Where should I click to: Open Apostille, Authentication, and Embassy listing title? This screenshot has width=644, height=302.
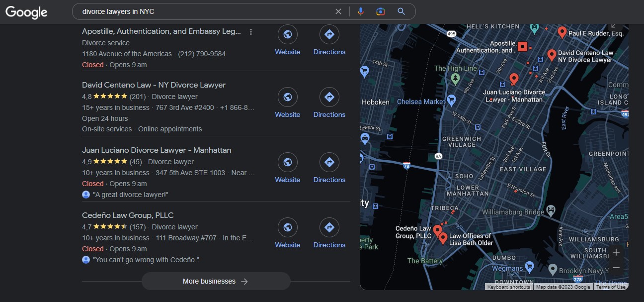(x=161, y=31)
